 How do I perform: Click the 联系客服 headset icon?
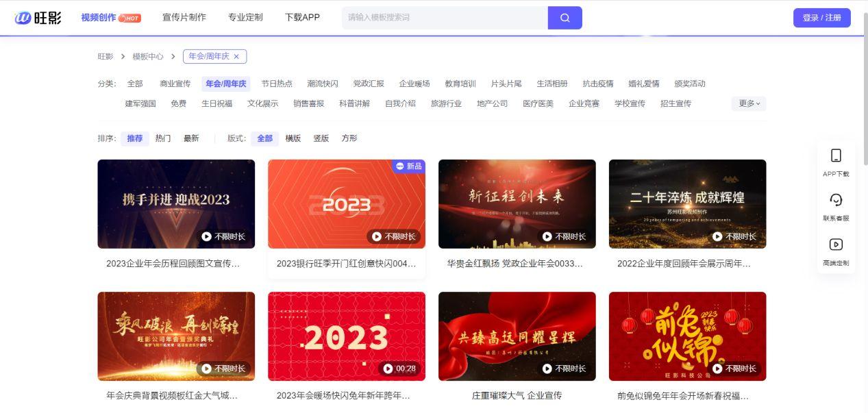pos(835,200)
